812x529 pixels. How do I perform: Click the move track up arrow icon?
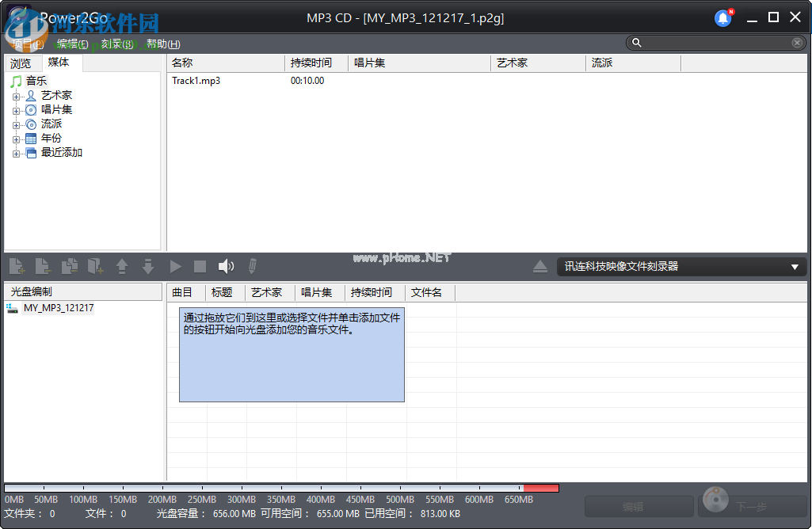pyautogui.click(x=122, y=266)
